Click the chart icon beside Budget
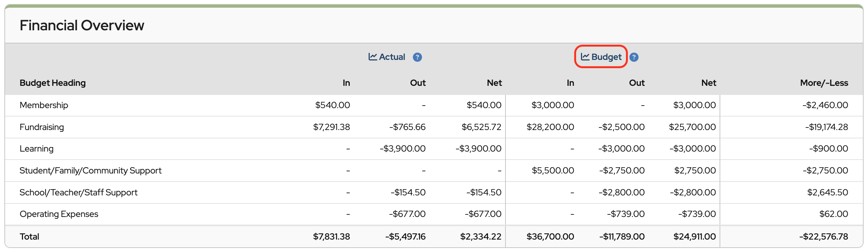868x252 pixels. pos(585,57)
